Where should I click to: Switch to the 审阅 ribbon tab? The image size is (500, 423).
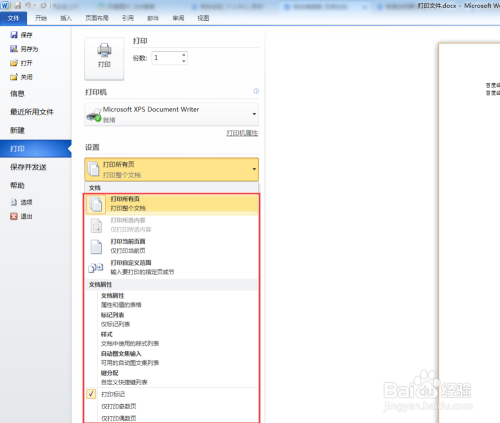click(178, 18)
